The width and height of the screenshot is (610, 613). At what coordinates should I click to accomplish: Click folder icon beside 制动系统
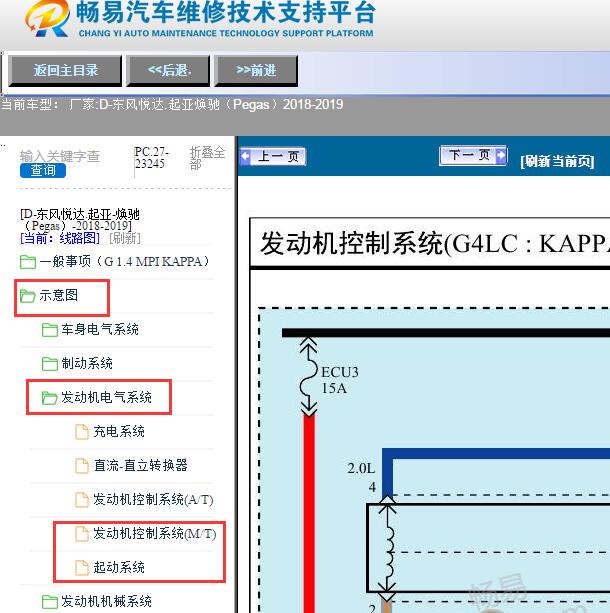pyautogui.click(x=50, y=364)
